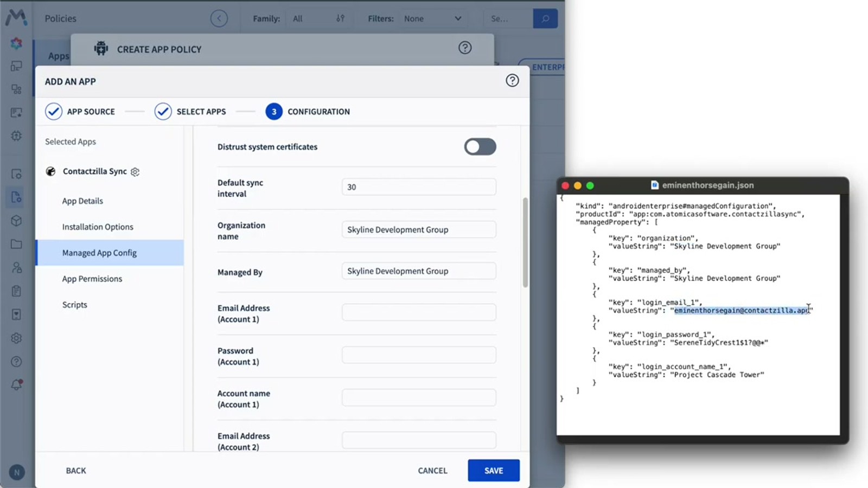Click the file icon in json window title
The height and width of the screenshot is (488, 868).
pyautogui.click(x=655, y=185)
